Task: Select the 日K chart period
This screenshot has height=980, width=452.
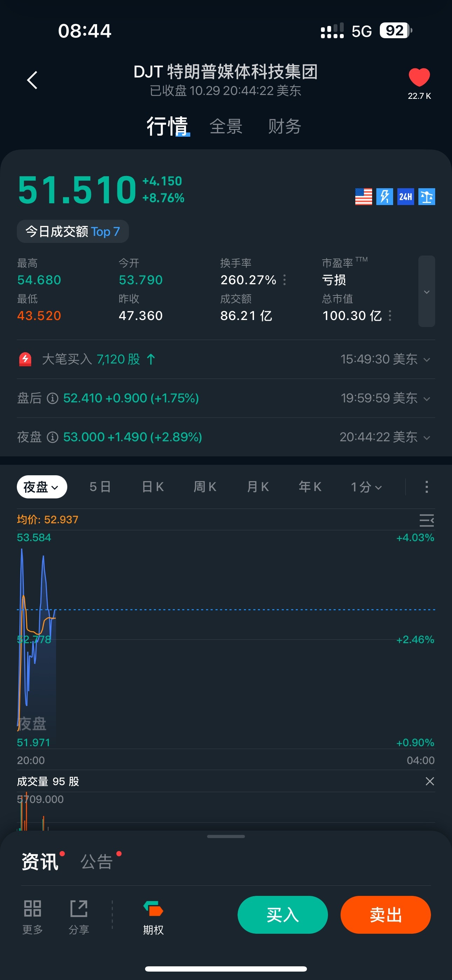Action: (152, 486)
